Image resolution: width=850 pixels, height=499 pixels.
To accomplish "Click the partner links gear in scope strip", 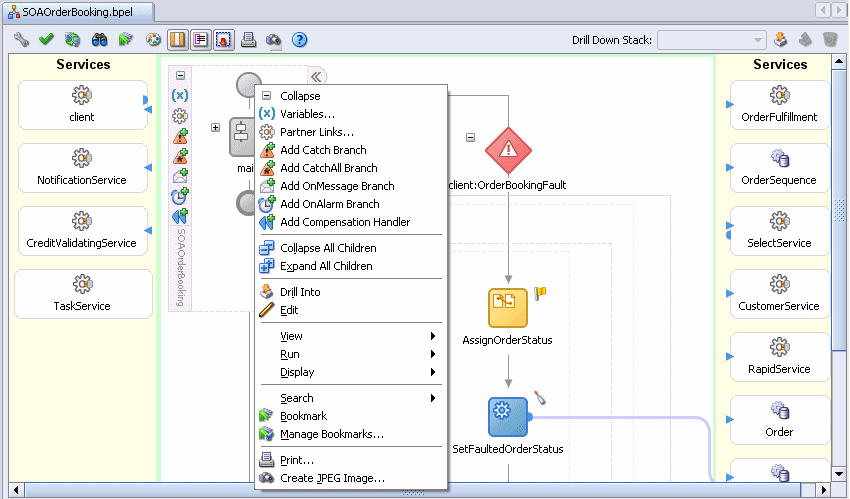I will pyautogui.click(x=180, y=115).
